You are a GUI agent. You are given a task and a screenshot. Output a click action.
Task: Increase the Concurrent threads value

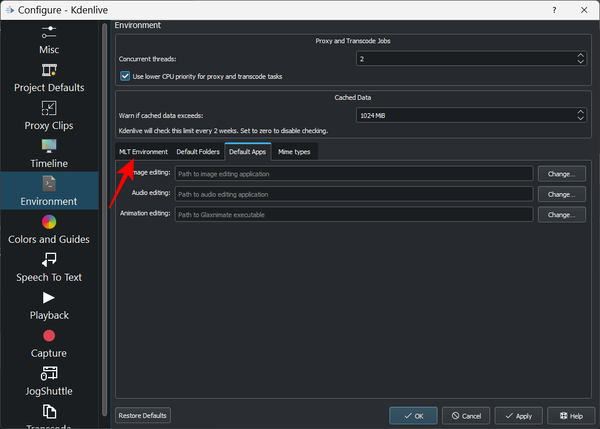pos(580,55)
